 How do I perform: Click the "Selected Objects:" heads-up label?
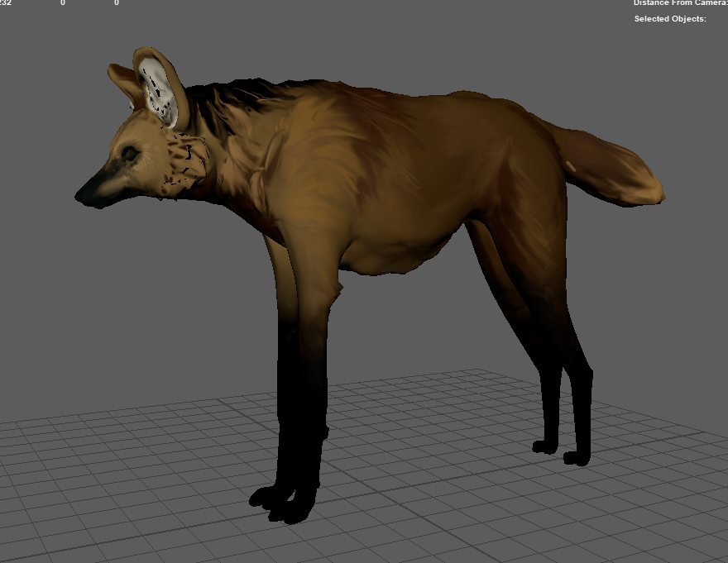(670, 19)
